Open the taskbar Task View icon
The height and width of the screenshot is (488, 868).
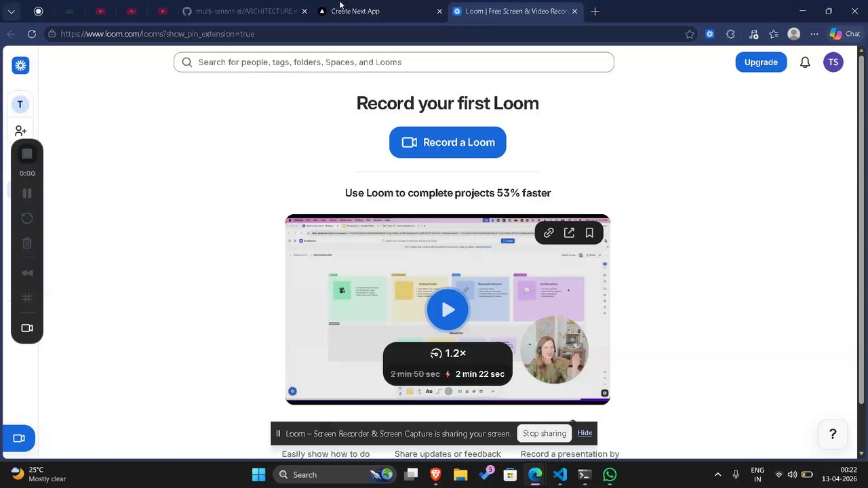pos(411,474)
